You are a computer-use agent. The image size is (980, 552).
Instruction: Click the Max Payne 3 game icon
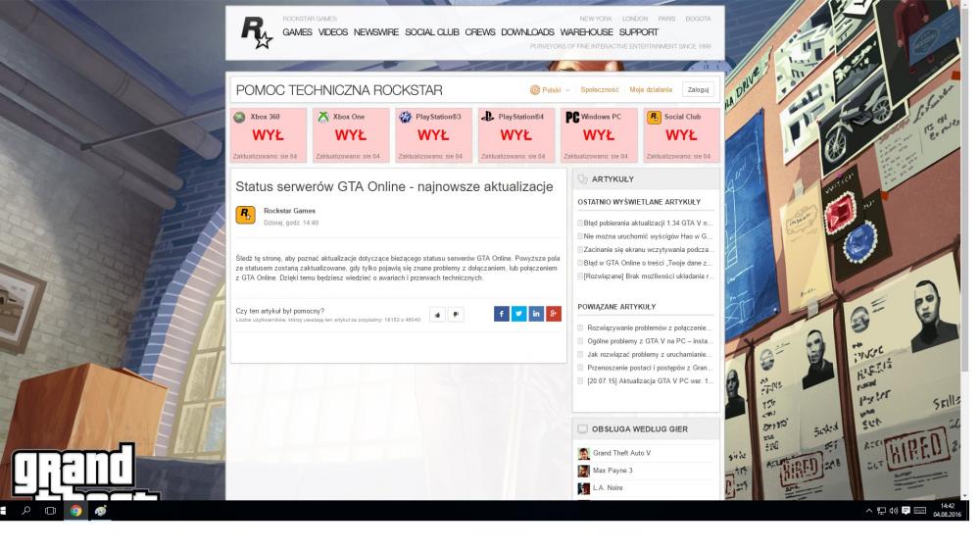pos(584,472)
